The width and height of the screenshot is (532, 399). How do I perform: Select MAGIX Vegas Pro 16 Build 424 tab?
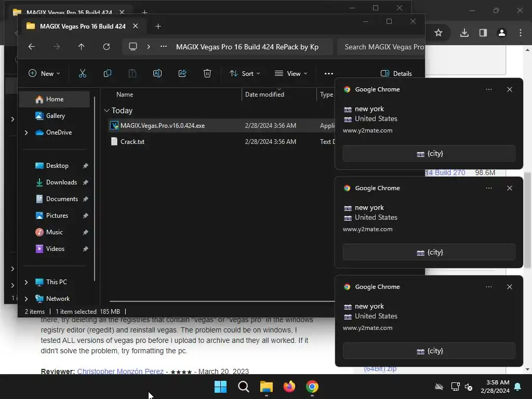[x=83, y=26]
